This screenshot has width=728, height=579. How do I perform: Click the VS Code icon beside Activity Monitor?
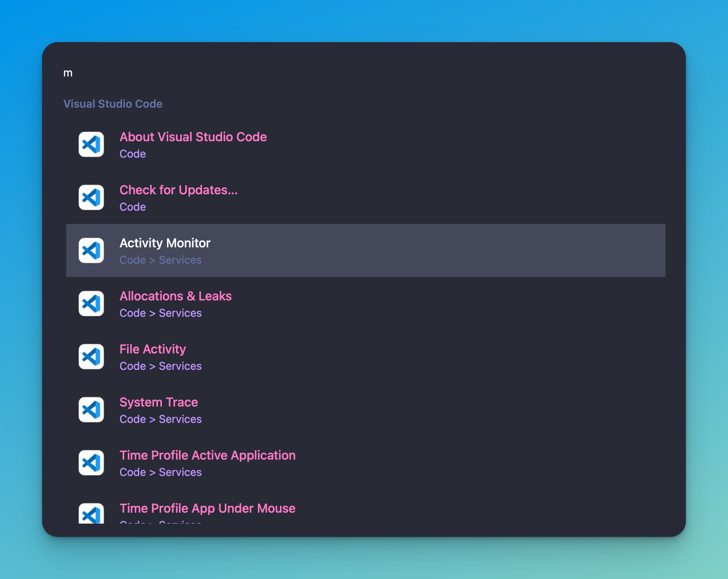click(x=91, y=250)
